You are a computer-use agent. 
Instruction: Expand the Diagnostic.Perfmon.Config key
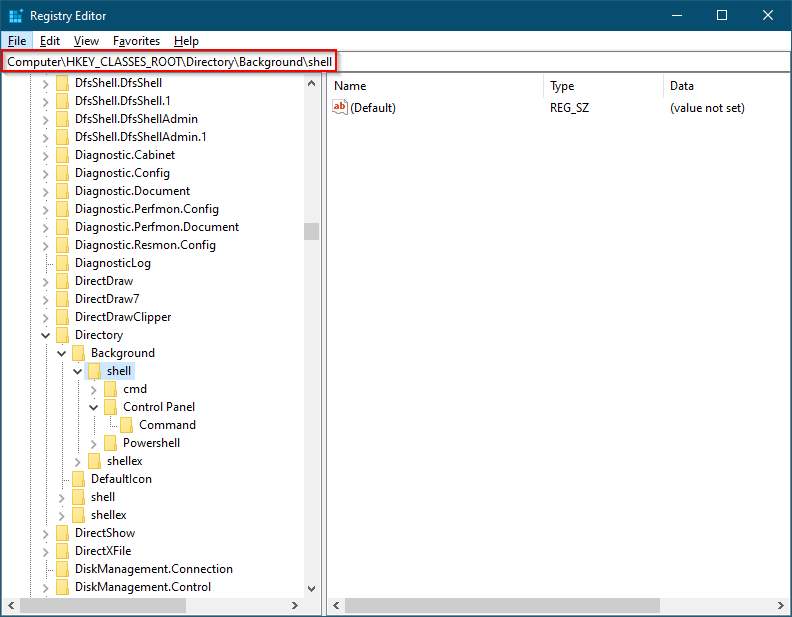45,210
